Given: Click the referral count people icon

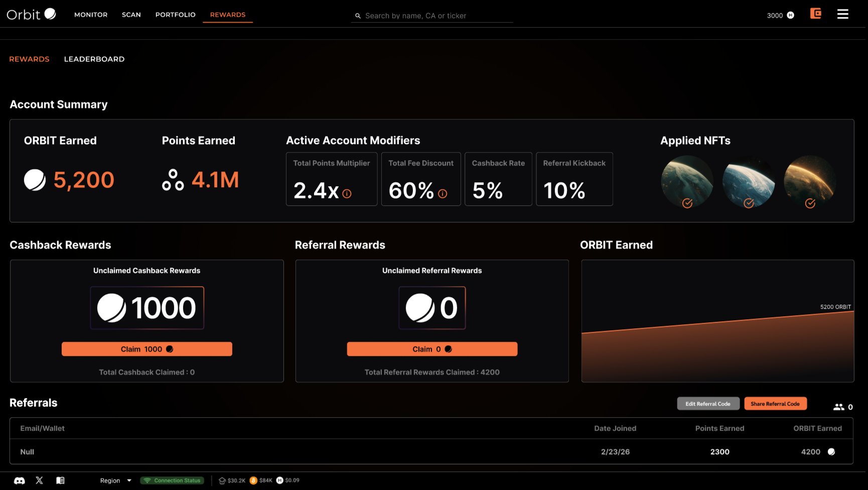Looking at the screenshot, I should click(838, 407).
